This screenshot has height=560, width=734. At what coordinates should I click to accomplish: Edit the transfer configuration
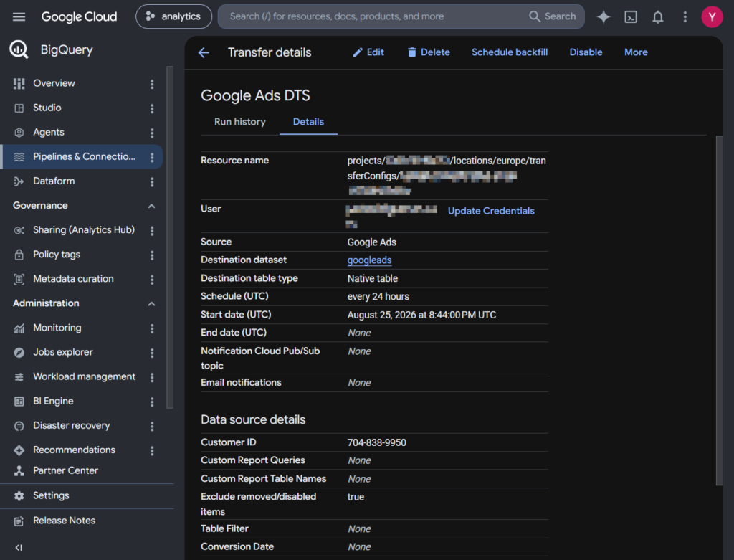pyautogui.click(x=368, y=52)
